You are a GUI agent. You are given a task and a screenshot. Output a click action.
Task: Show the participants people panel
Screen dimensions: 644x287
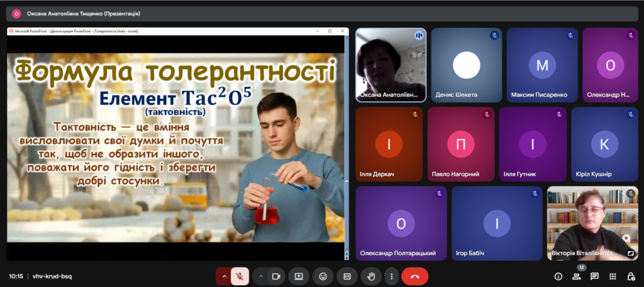click(x=576, y=276)
